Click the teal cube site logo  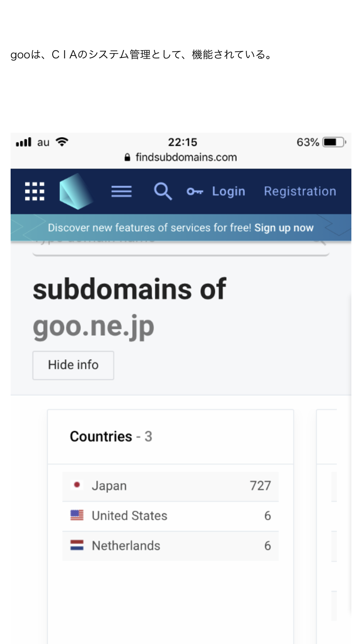(x=76, y=192)
